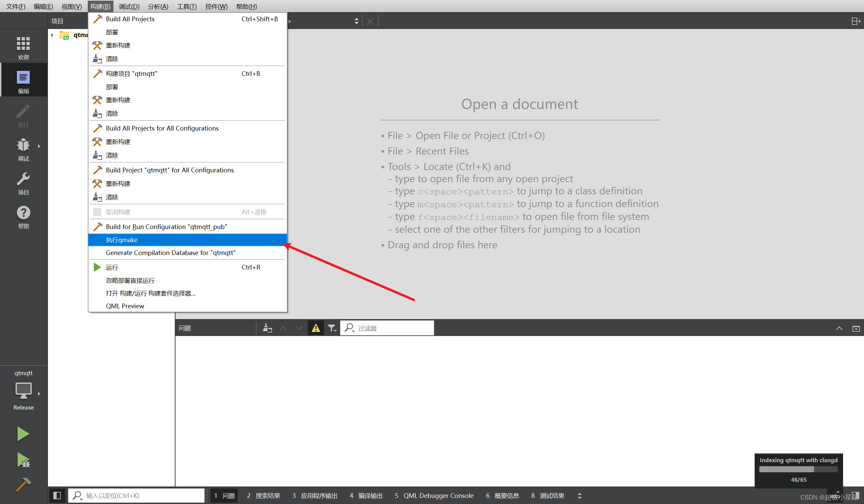Open the 文件(F) menu
This screenshot has width=864, height=504.
click(16, 6)
